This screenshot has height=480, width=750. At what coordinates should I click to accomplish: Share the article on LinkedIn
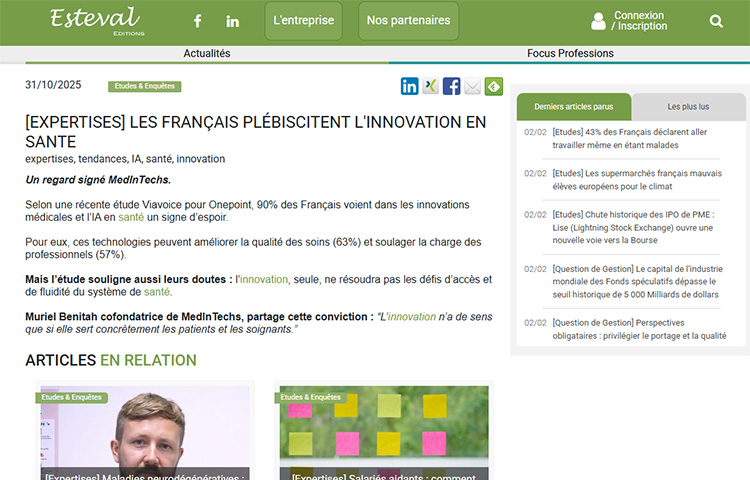410,86
